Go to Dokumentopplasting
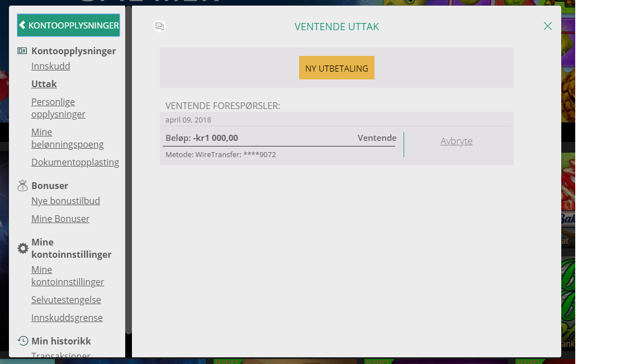Viewport: 644px width, 364px height. point(75,162)
